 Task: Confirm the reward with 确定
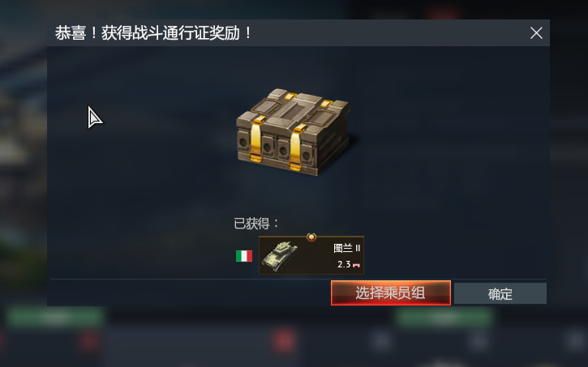[500, 293]
